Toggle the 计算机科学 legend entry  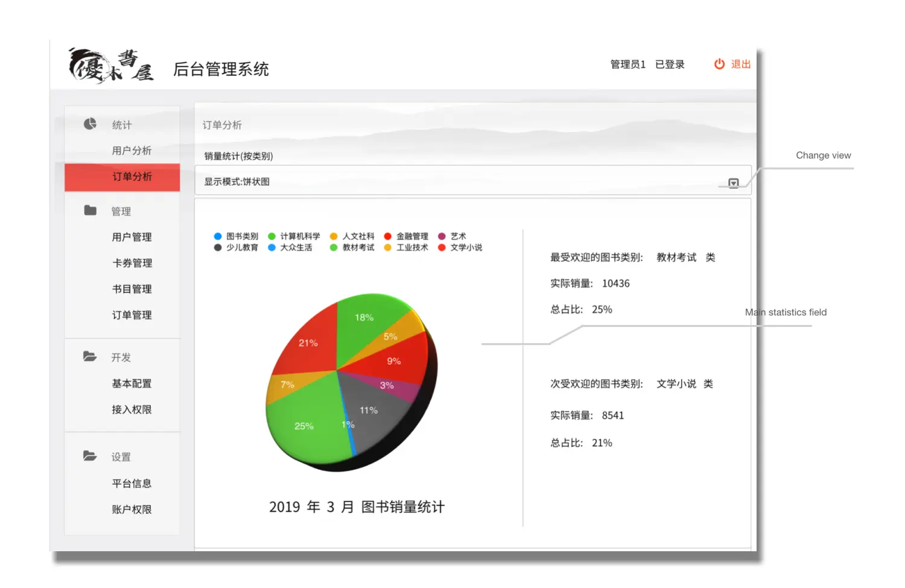[x=294, y=236]
